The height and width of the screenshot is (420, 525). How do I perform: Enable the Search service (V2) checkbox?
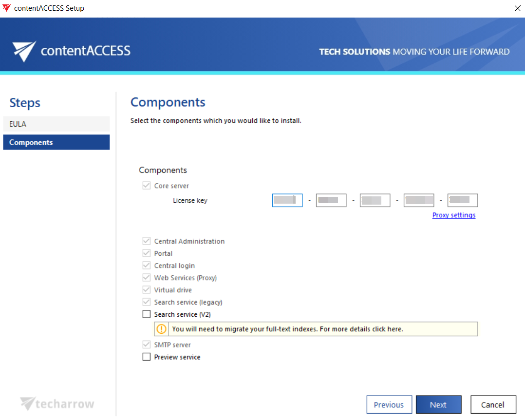coord(147,315)
